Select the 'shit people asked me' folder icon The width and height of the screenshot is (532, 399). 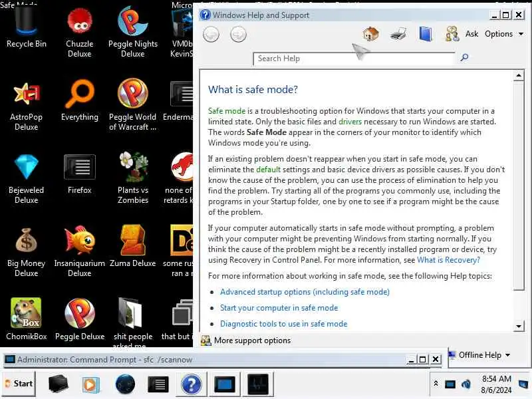click(132, 323)
